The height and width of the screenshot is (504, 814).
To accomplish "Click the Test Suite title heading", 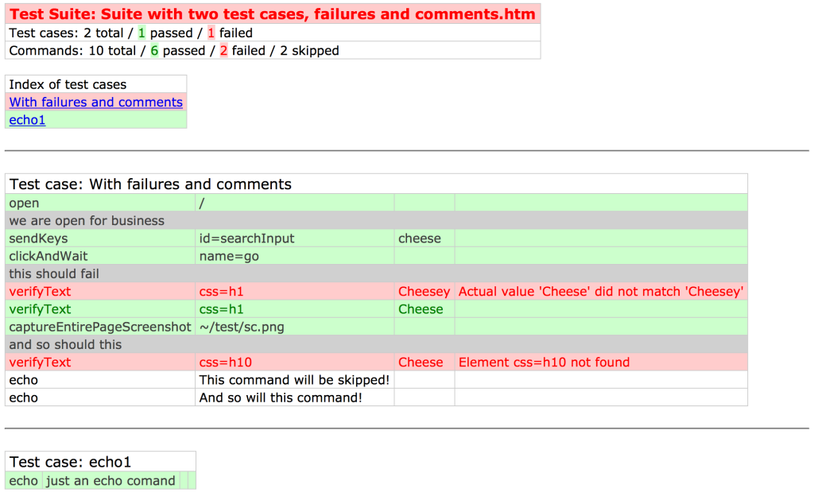I will click(273, 14).
